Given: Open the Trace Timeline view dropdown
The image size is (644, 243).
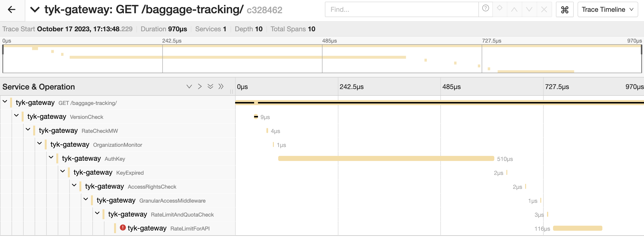Looking at the screenshot, I should click(x=607, y=9).
